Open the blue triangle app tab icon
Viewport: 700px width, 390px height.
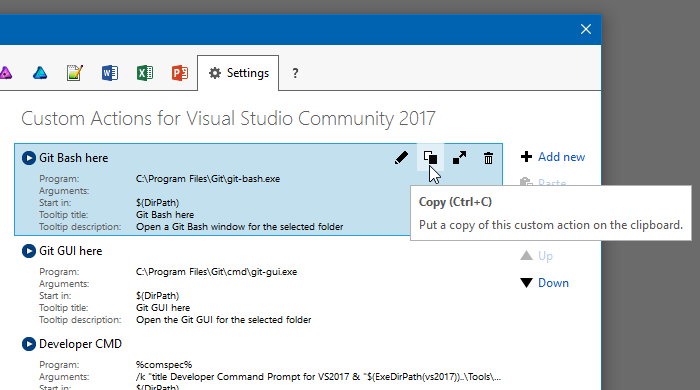tap(40, 73)
